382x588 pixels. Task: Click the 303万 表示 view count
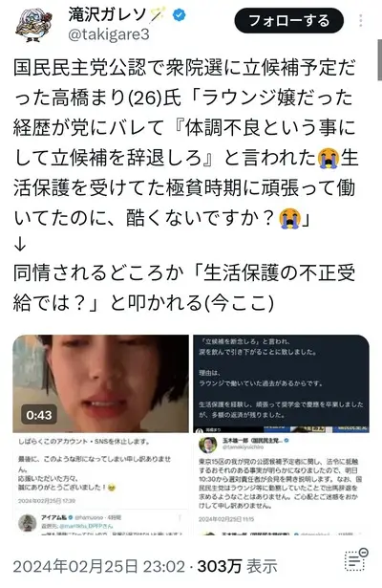[238, 566]
